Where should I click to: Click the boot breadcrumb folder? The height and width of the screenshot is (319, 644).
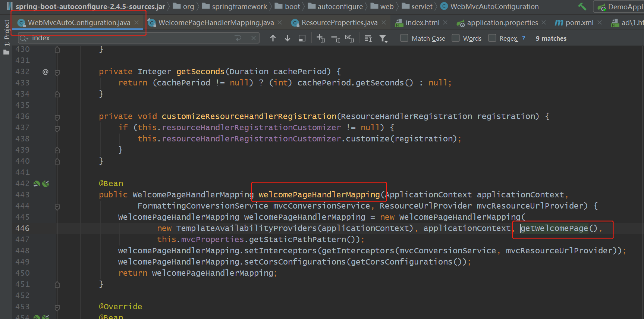(x=288, y=6)
